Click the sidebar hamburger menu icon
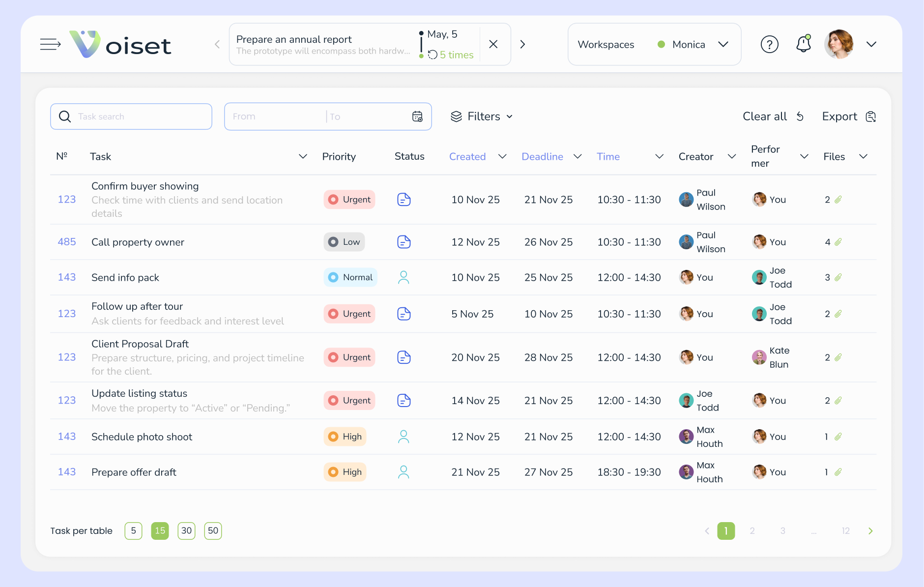The width and height of the screenshot is (924, 587). pyautogui.click(x=50, y=44)
